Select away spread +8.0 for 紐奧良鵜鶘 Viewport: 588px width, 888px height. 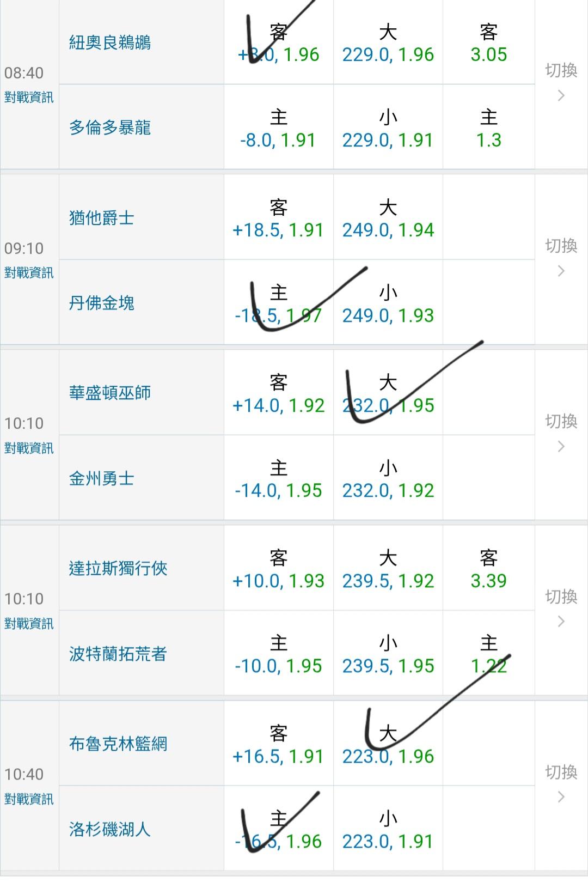point(278,44)
